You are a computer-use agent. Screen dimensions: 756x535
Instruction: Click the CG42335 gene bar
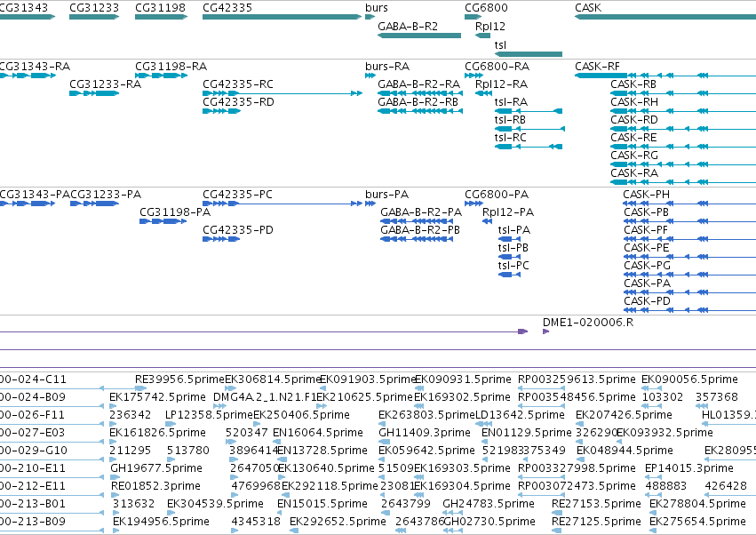282,17
